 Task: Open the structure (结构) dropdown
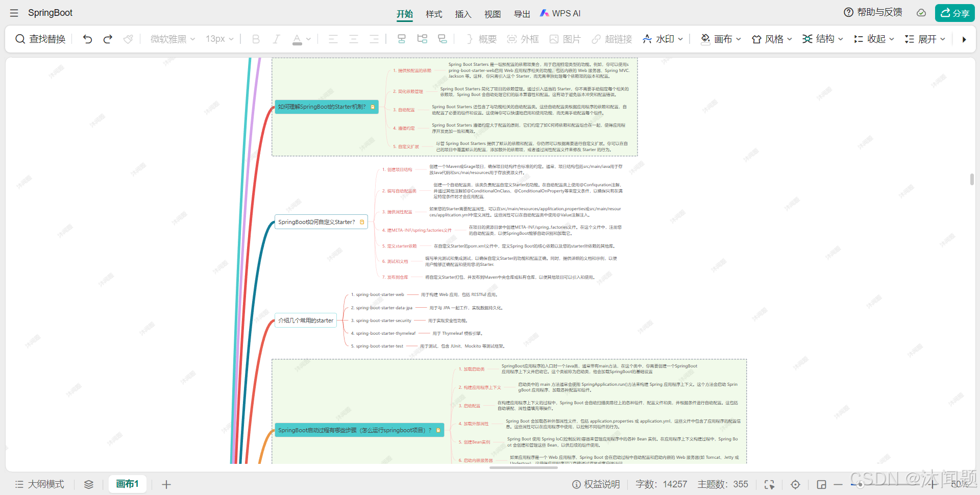[x=823, y=39]
